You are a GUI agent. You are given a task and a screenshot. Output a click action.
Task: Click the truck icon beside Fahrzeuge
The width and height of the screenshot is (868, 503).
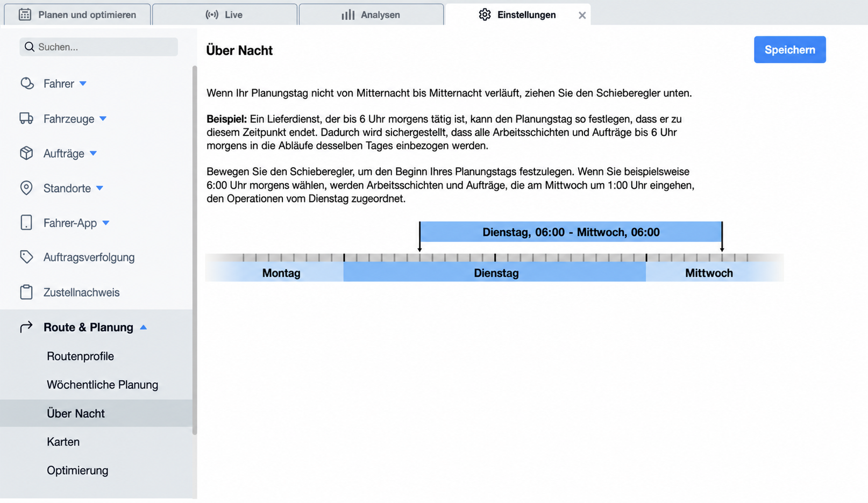(26, 118)
